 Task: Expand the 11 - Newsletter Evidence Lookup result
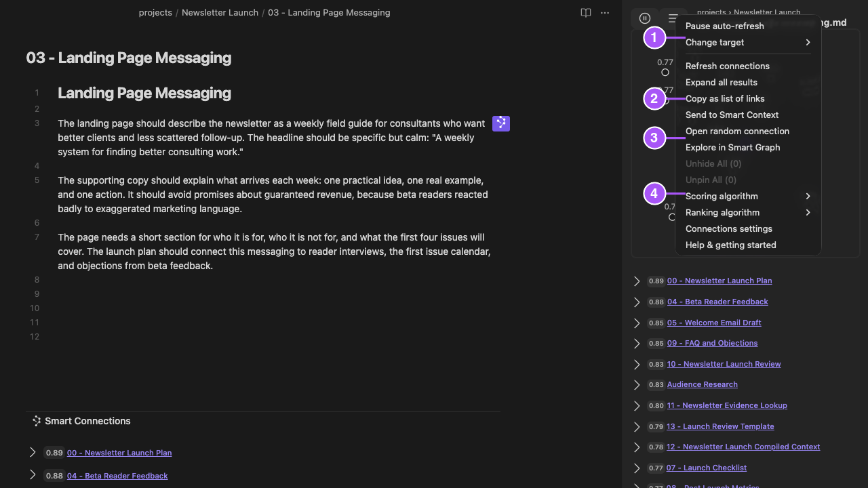pyautogui.click(x=637, y=405)
